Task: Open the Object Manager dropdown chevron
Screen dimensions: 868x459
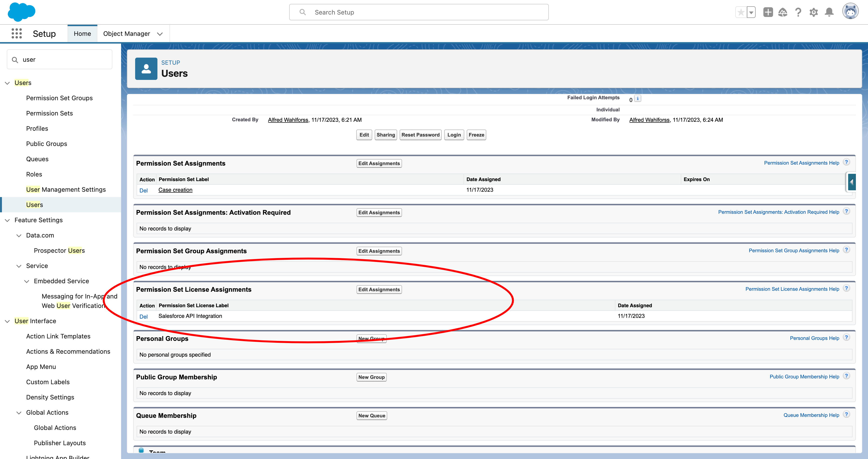Action: (160, 34)
